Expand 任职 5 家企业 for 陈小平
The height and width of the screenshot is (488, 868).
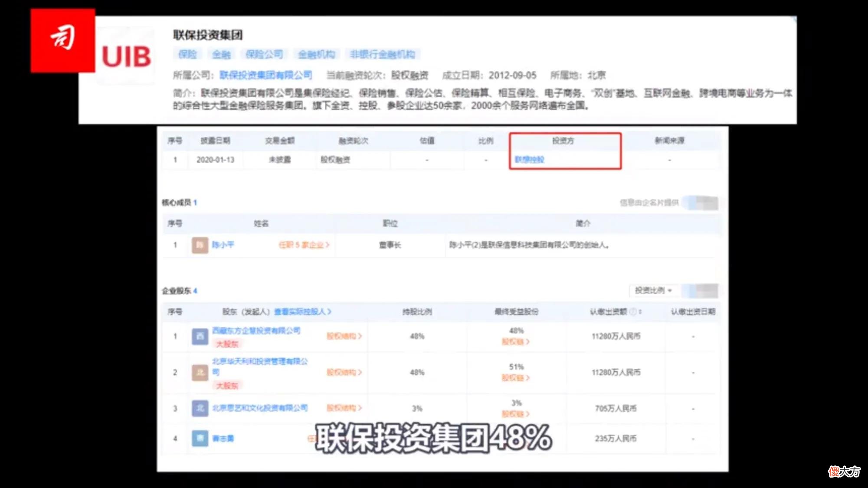point(304,245)
